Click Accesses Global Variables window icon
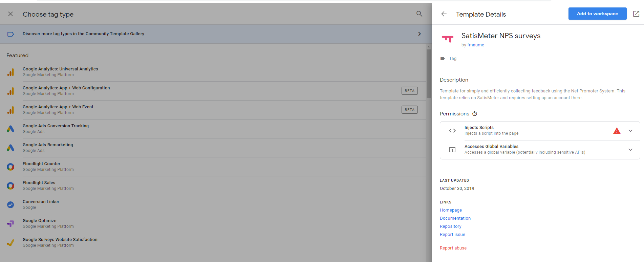The width and height of the screenshot is (644, 262). tap(452, 150)
